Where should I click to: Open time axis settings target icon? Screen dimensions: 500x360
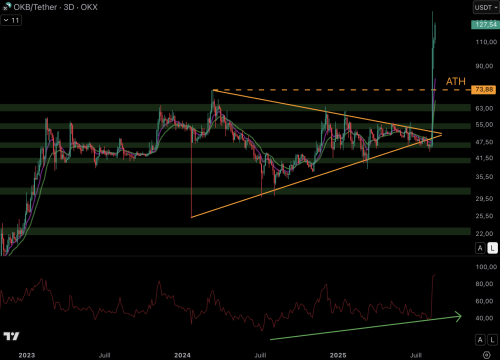(x=487, y=355)
